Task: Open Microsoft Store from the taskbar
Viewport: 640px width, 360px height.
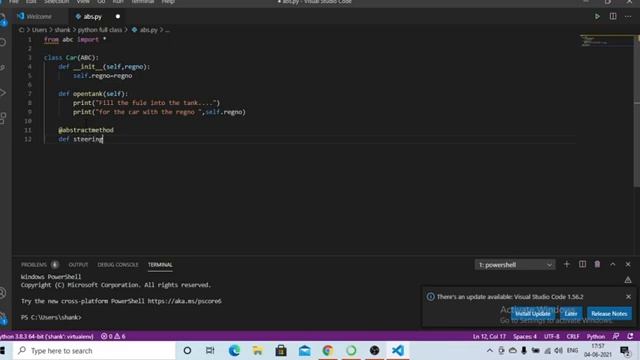Action: (281, 351)
